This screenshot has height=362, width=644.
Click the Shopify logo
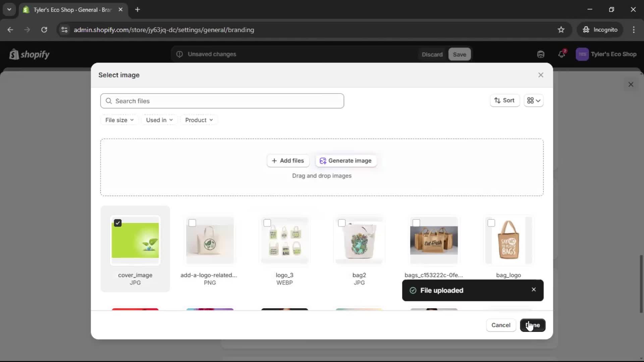point(30,54)
